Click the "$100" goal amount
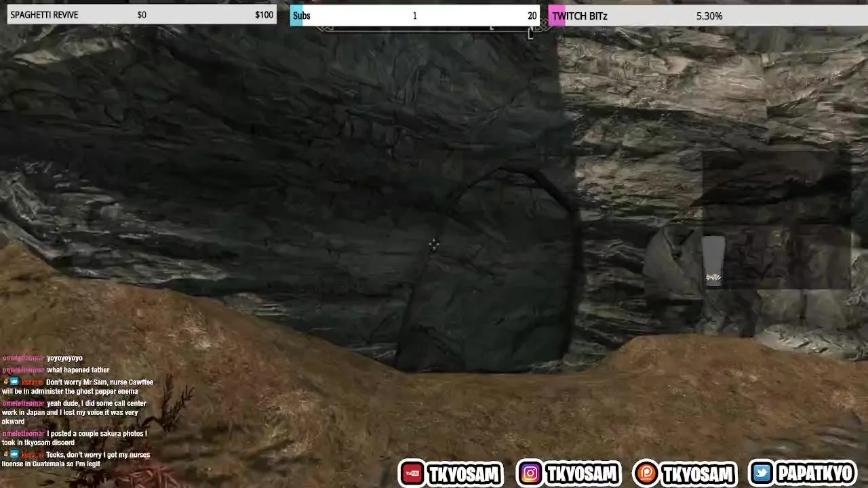The width and height of the screenshot is (868, 488). tap(264, 15)
